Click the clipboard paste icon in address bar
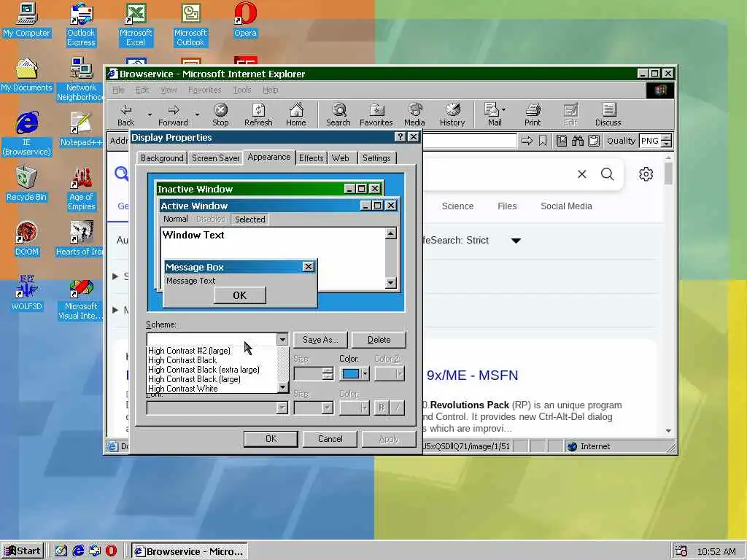 (594, 141)
